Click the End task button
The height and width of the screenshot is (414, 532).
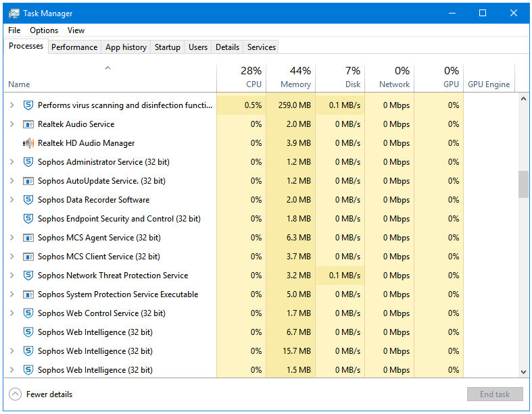click(495, 394)
